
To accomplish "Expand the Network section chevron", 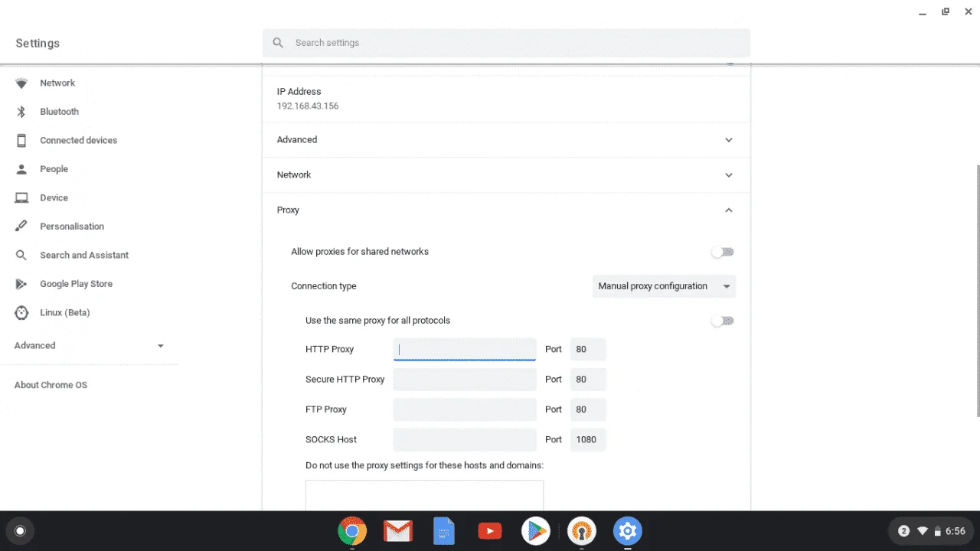I will click(729, 175).
